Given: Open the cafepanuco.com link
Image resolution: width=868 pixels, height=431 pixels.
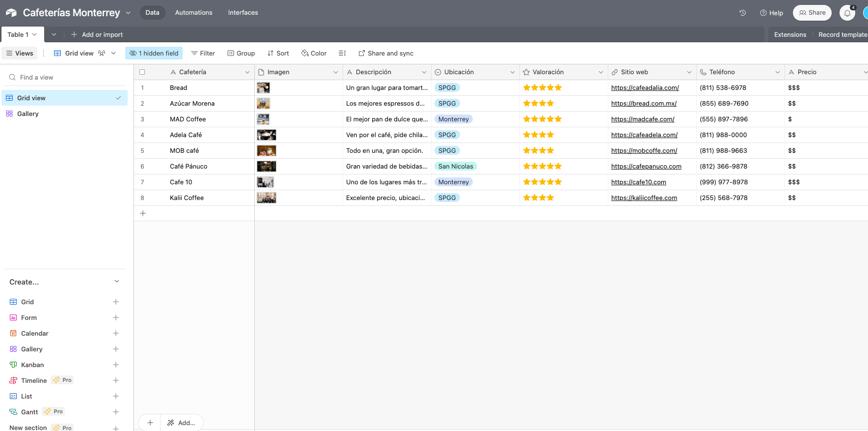Looking at the screenshot, I should coord(646,167).
